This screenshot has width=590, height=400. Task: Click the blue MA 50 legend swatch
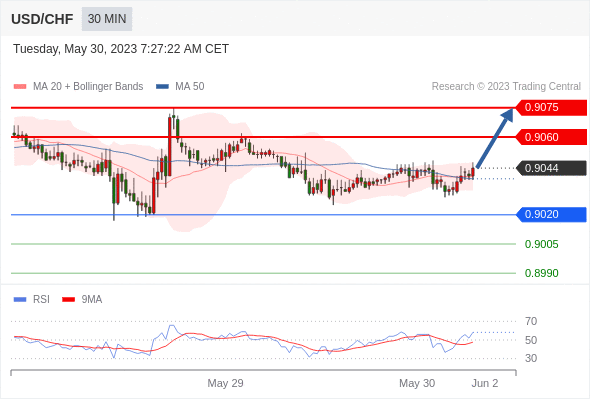pyautogui.click(x=162, y=87)
